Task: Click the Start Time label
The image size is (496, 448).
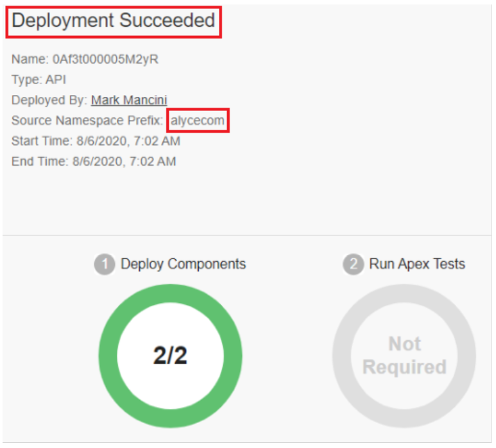Action: (x=41, y=141)
